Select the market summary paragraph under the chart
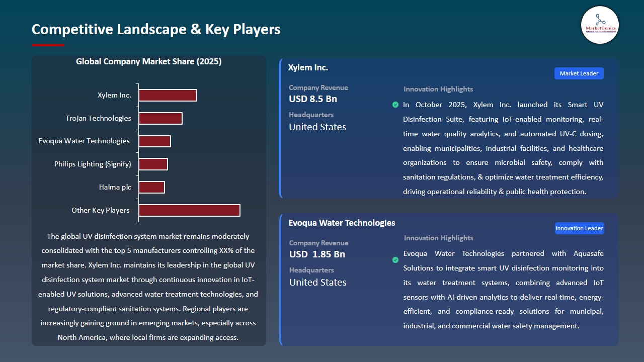The image size is (644, 362). pyautogui.click(x=148, y=287)
